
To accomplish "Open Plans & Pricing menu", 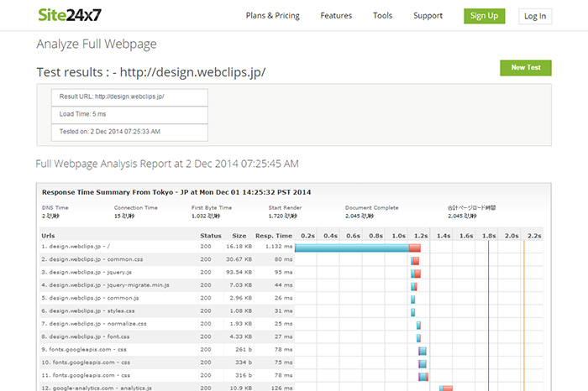I will 273,16.
